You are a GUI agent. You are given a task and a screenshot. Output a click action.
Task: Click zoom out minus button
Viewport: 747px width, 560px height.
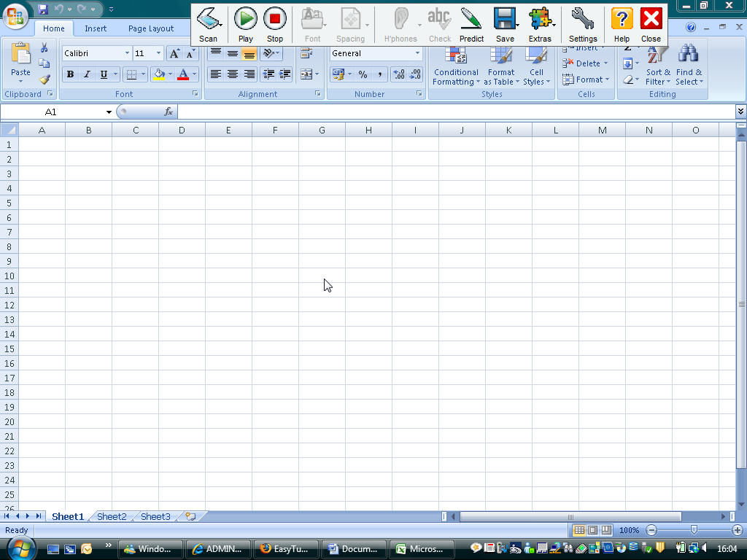(x=651, y=530)
